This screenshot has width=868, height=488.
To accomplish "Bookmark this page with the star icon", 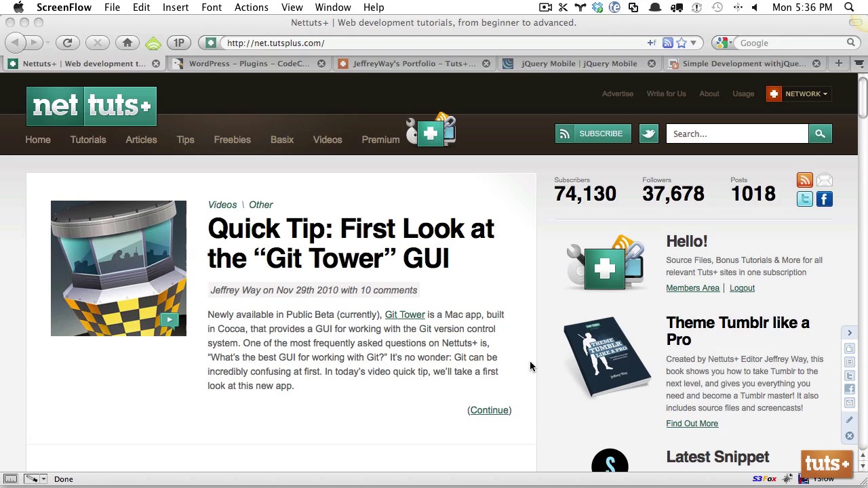I will [682, 43].
